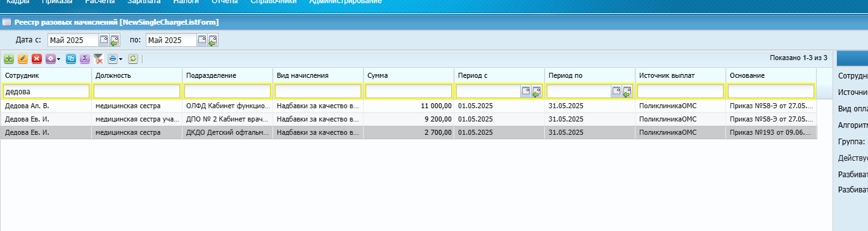The width and height of the screenshot is (868, 231).
Task: Open the 'Администрирование' menu
Action: 345,3
